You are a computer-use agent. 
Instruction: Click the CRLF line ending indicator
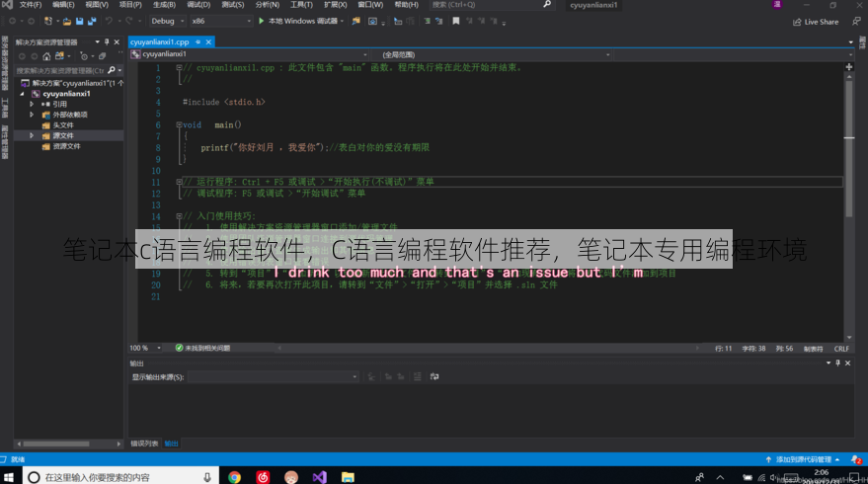click(x=841, y=349)
